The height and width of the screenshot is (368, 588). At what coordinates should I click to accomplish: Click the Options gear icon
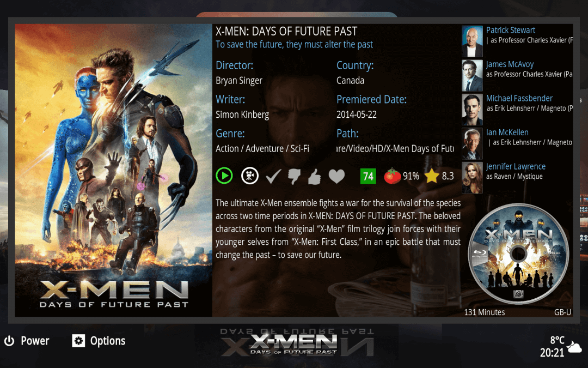[78, 341]
